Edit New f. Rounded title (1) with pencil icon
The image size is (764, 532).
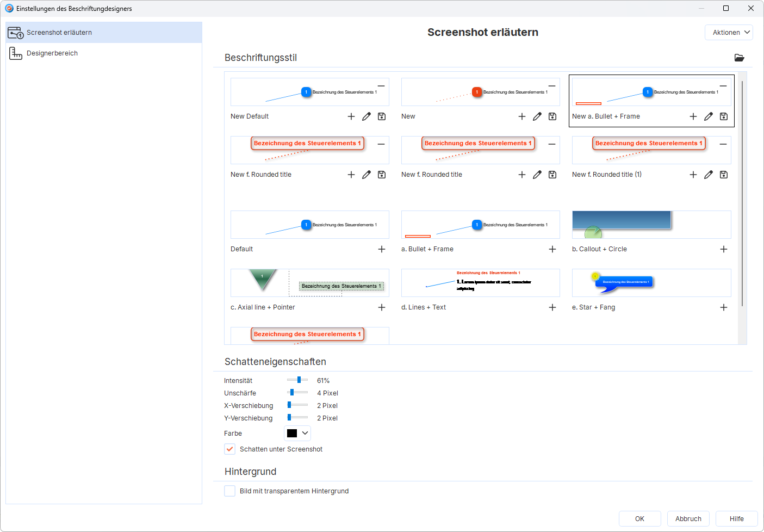click(x=709, y=175)
